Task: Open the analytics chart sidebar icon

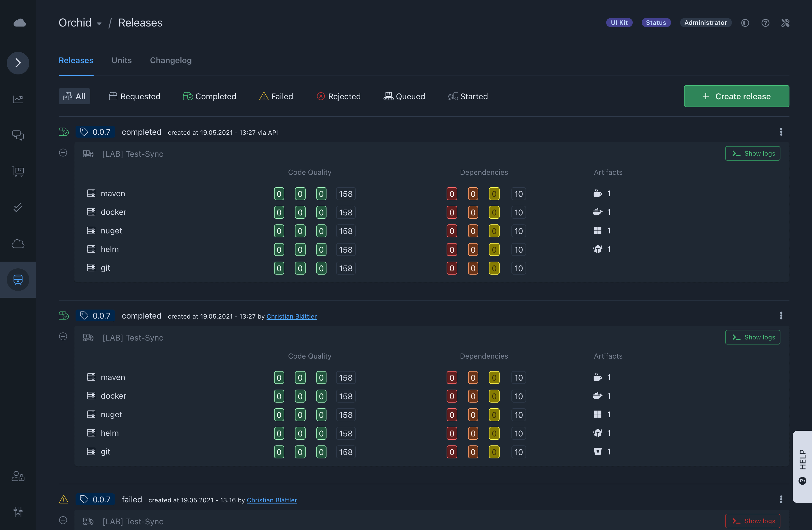Action: [18, 99]
